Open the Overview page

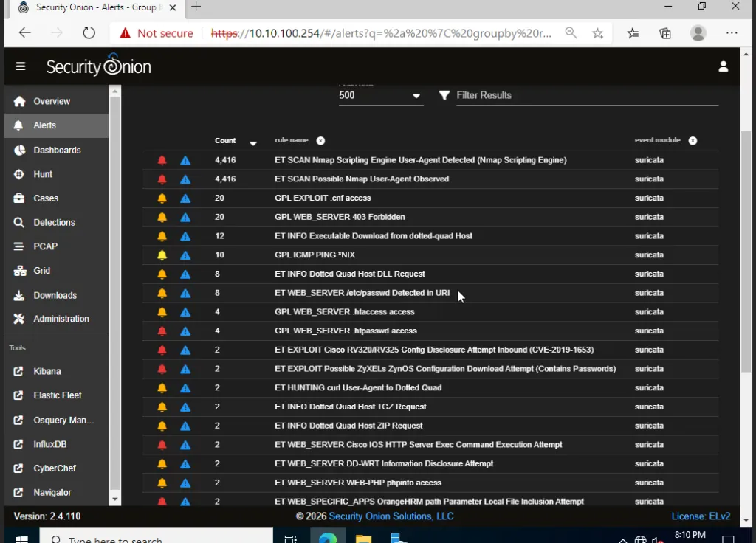point(56,101)
